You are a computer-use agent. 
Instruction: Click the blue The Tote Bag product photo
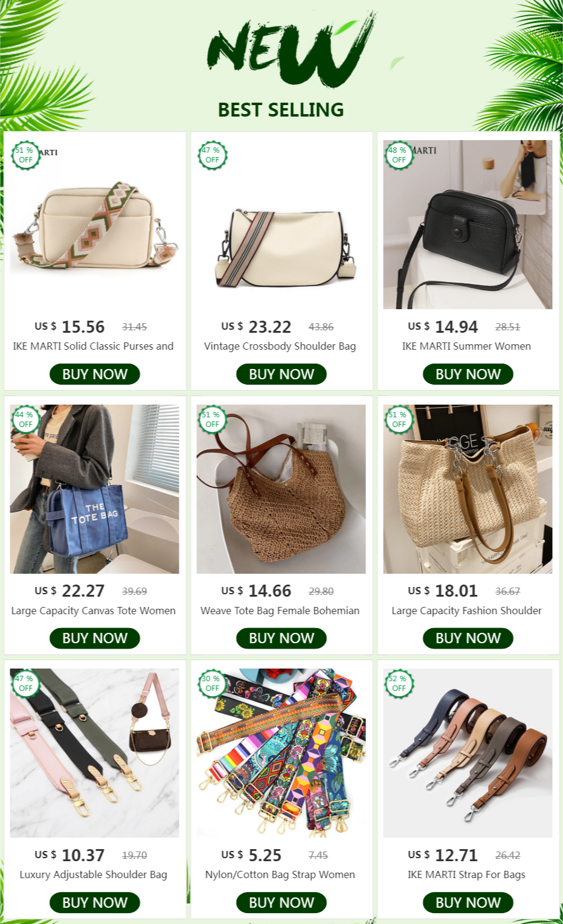[94, 489]
